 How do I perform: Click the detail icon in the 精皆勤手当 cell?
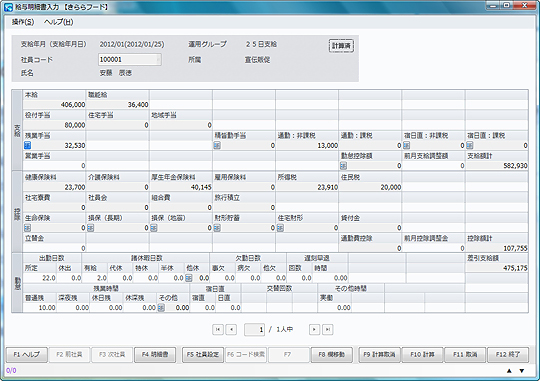217,146
